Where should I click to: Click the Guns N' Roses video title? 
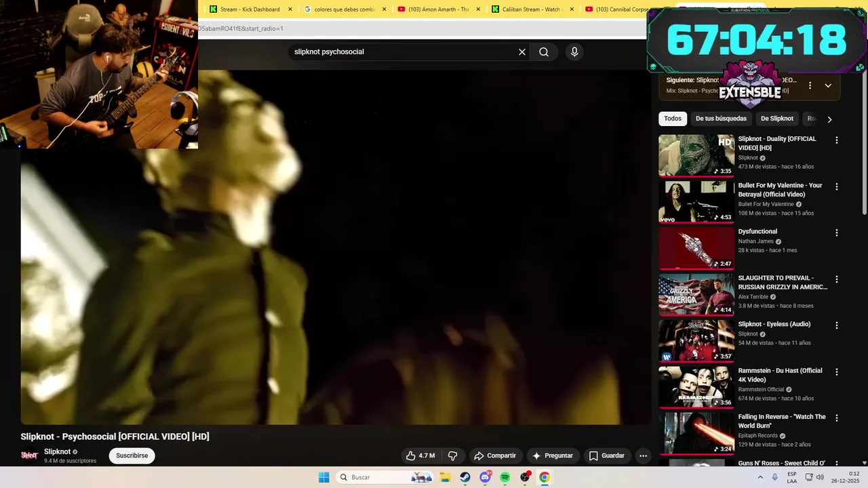(781, 464)
